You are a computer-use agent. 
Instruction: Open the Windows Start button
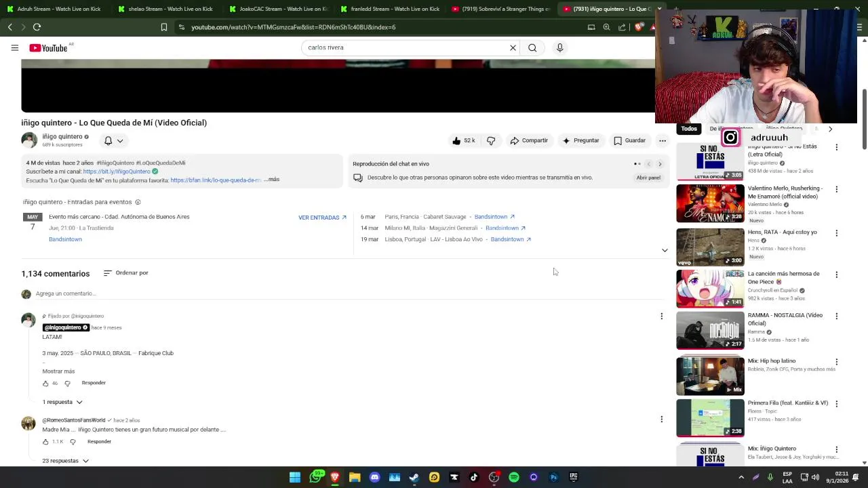(295, 477)
